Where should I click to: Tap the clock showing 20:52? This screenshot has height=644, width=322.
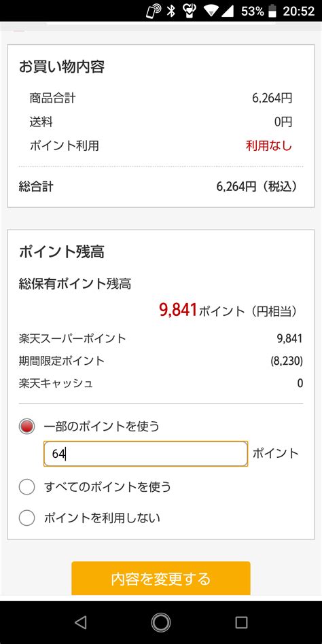point(299,11)
